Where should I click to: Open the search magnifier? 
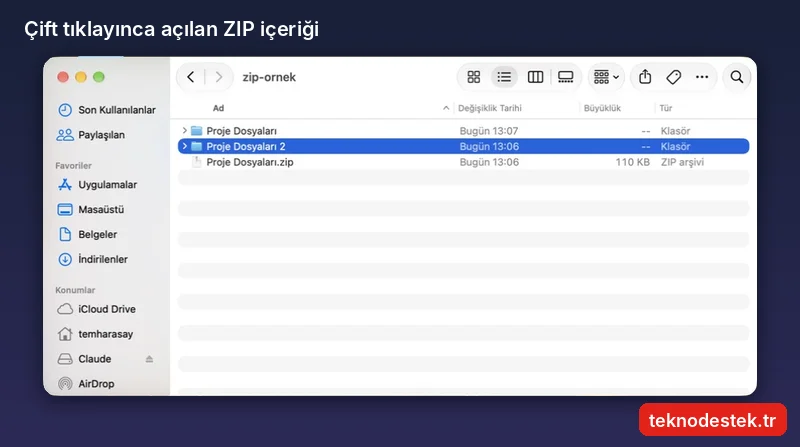737,77
